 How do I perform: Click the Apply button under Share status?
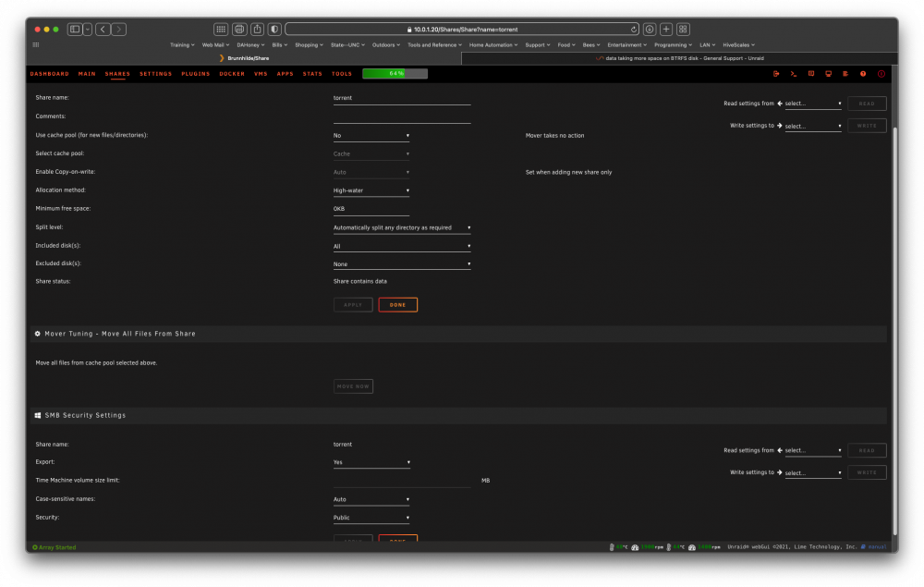[353, 305]
